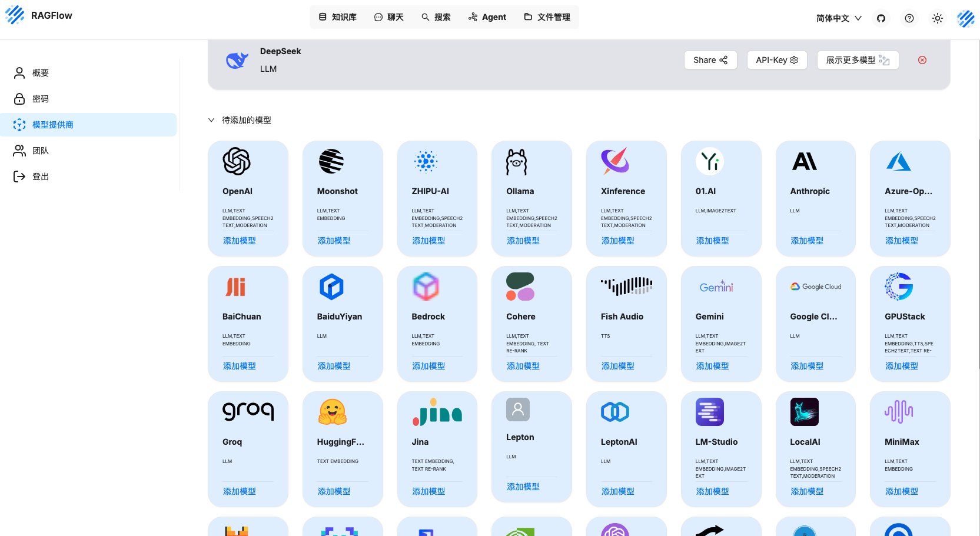Screen dimensions: 980x536
Task: Open the 简体中文 language dropdown
Action: tap(839, 18)
